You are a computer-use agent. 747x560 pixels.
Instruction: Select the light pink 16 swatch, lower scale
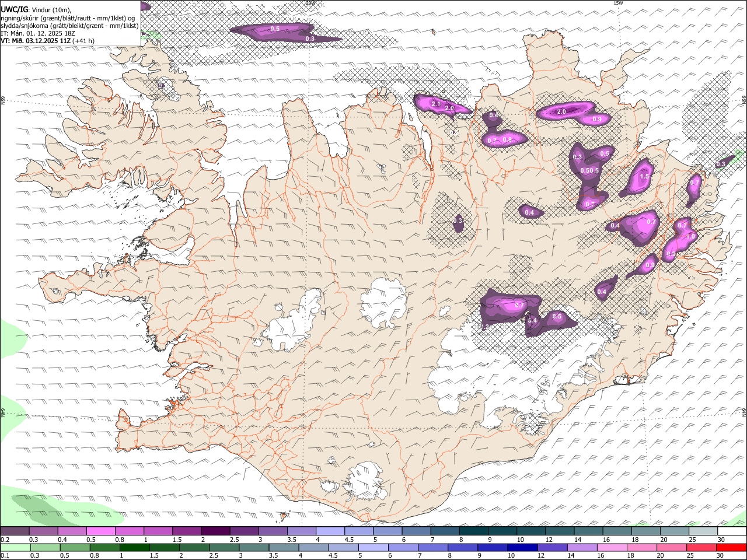pos(612,547)
